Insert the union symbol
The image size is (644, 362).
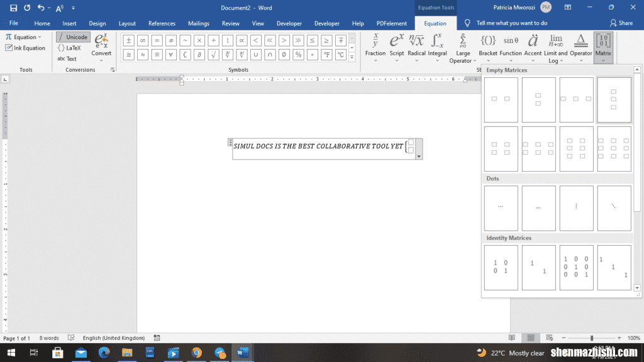click(x=256, y=55)
